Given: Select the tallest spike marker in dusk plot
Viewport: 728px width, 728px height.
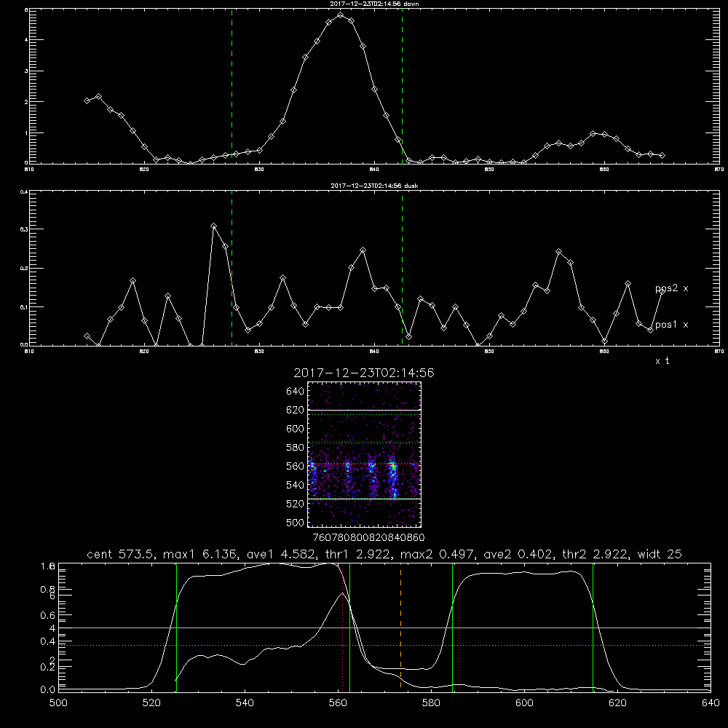Looking at the screenshot, I should coord(213,226).
